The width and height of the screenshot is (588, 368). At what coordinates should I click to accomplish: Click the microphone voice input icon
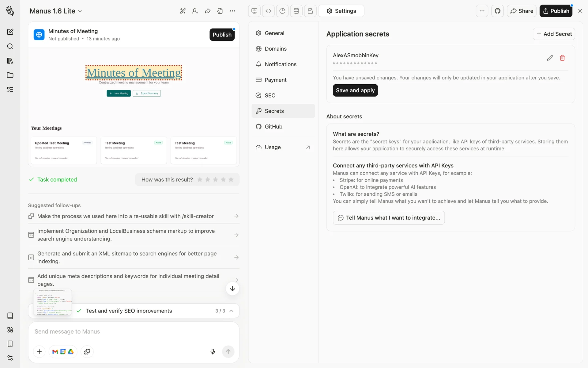(213, 351)
